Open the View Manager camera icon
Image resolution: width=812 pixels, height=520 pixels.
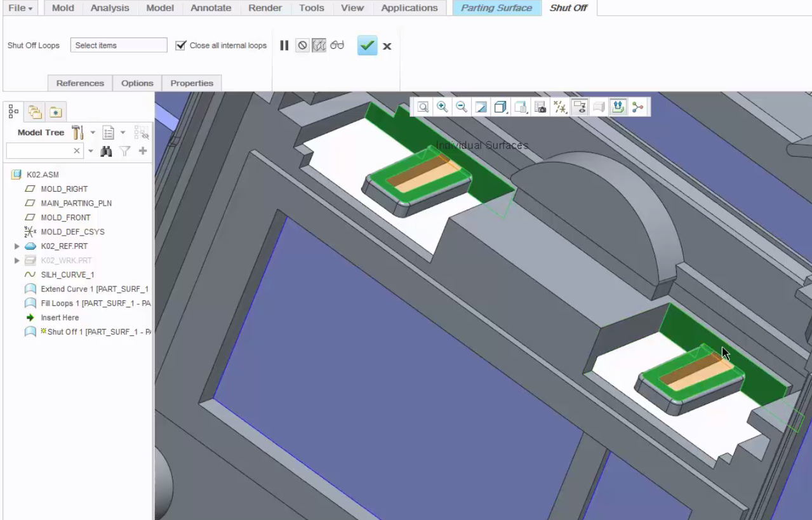pyautogui.click(x=540, y=107)
